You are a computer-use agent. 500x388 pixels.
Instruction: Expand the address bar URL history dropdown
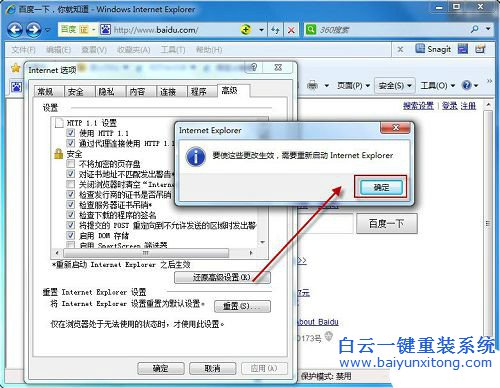tap(262, 30)
